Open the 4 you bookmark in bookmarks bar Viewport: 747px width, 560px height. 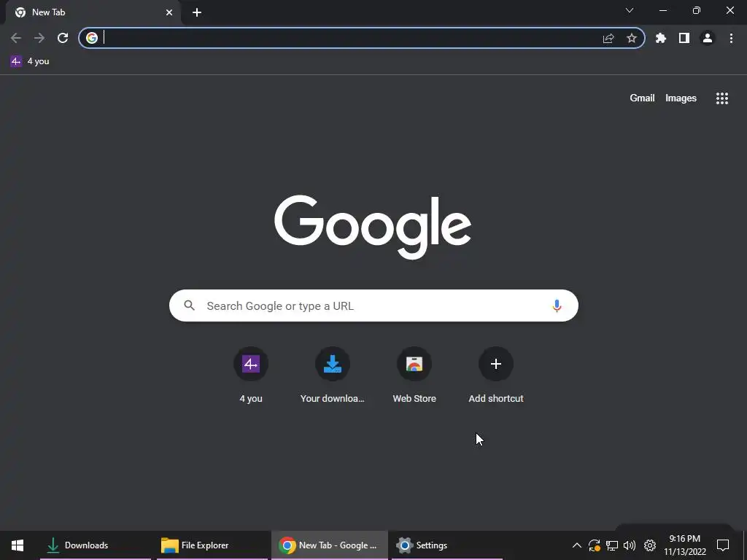pyautogui.click(x=30, y=61)
